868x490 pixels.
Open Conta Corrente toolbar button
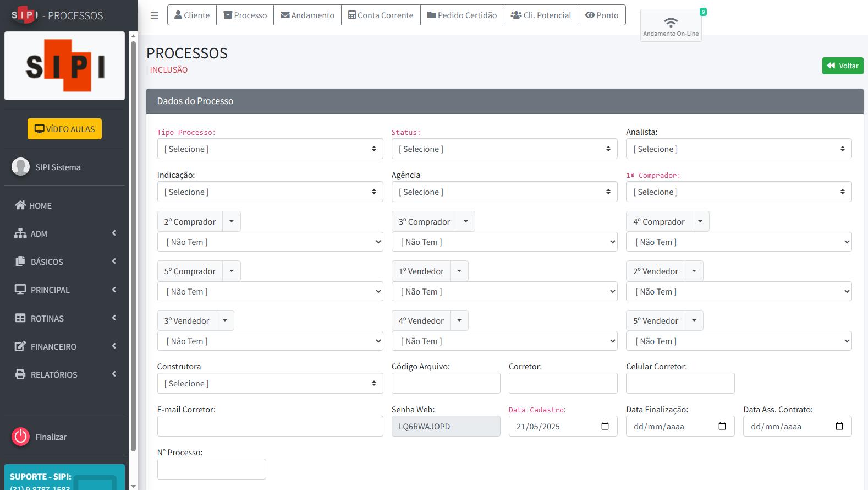[381, 15]
